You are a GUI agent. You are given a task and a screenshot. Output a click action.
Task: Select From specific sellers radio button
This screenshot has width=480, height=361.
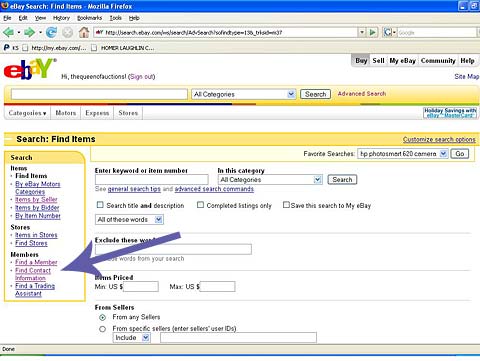tap(103, 329)
